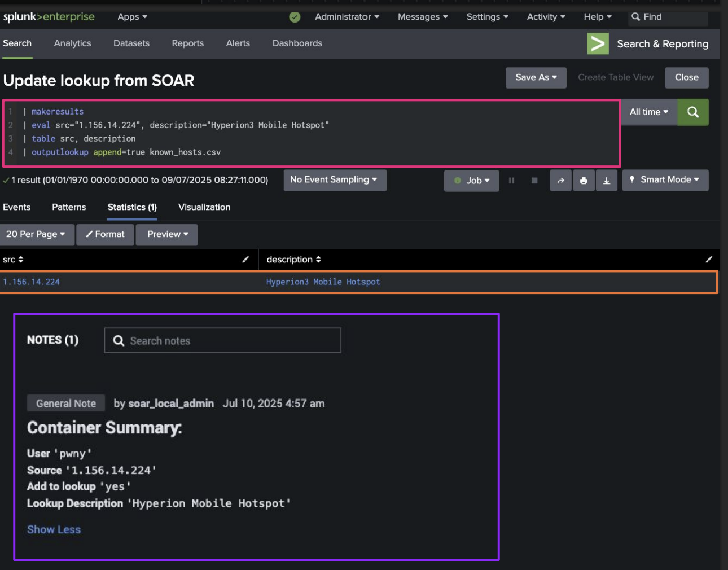This screenshot has width=728, height=570.
Task: Expand the 20 Per Page dropdown
Action: pyautogui.click(x=36, y=234)
